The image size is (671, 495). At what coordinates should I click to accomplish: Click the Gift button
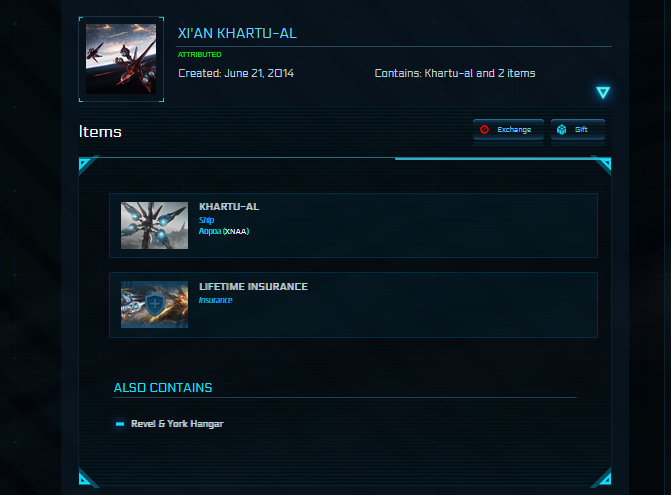point(578,129)
